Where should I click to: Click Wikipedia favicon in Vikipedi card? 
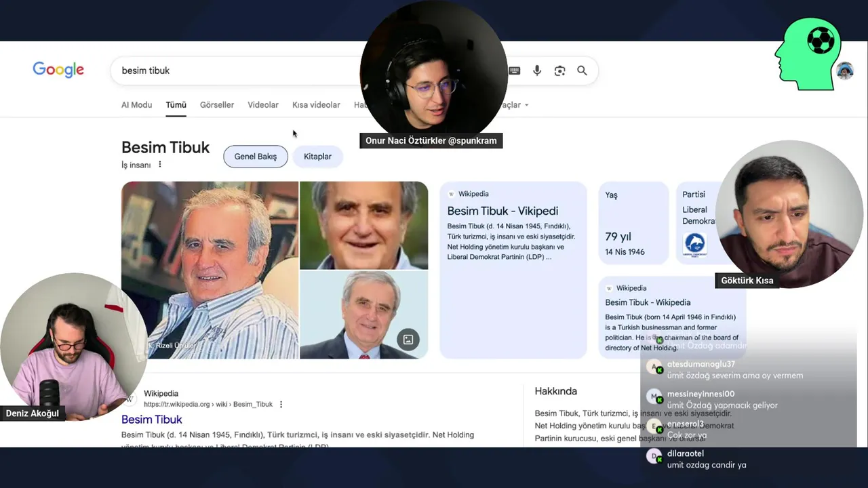tap(451, 194)
